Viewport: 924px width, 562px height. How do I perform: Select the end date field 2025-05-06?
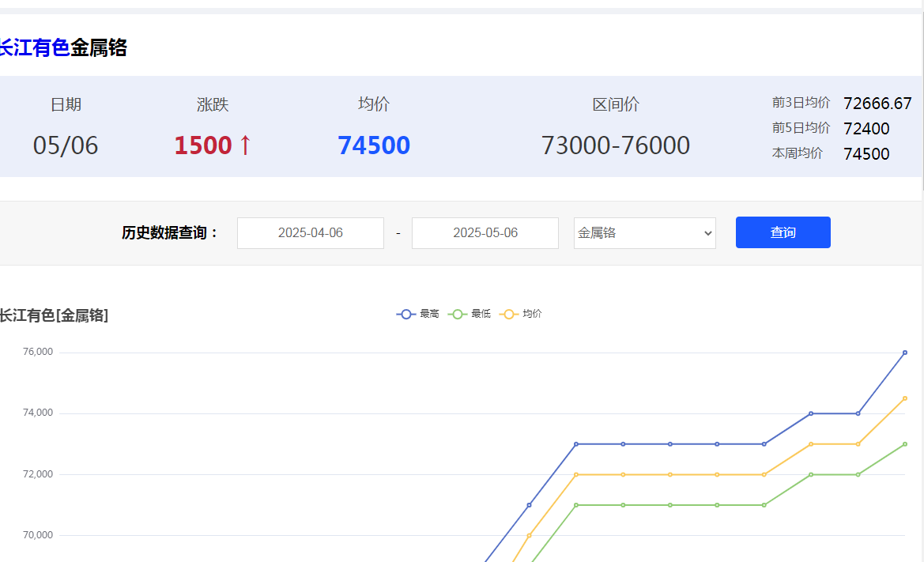pos(485,232)
